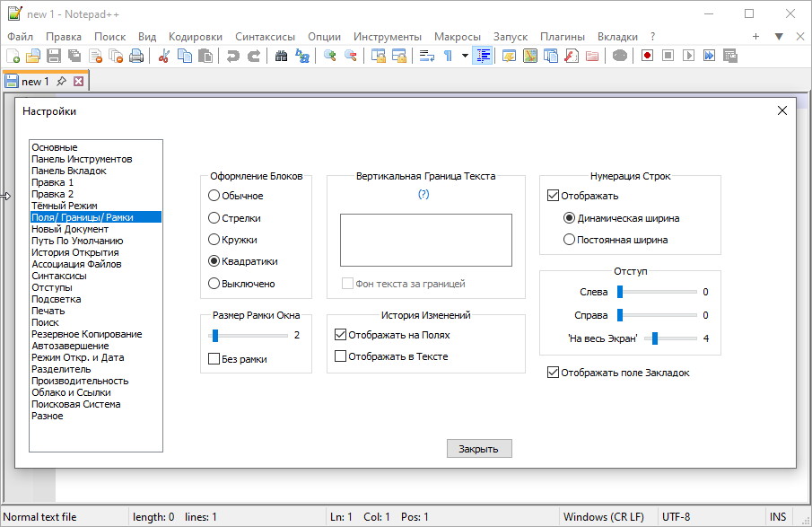Open the document list dropdown triangle at top right
This screenshot has width=812, height=527.
coord(778,36)
